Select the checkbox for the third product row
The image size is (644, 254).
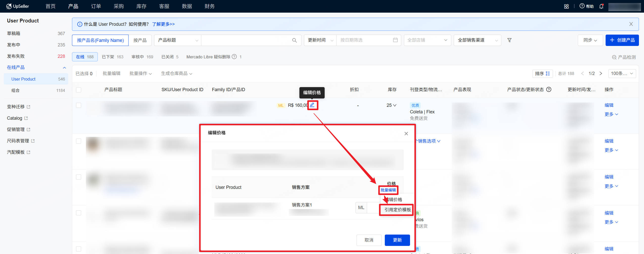tap(79, 177)
